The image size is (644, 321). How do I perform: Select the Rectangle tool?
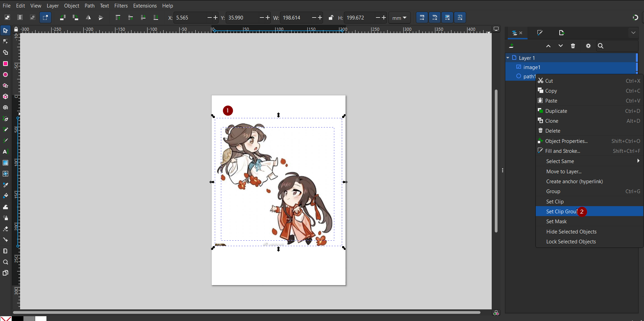[5, 64]
